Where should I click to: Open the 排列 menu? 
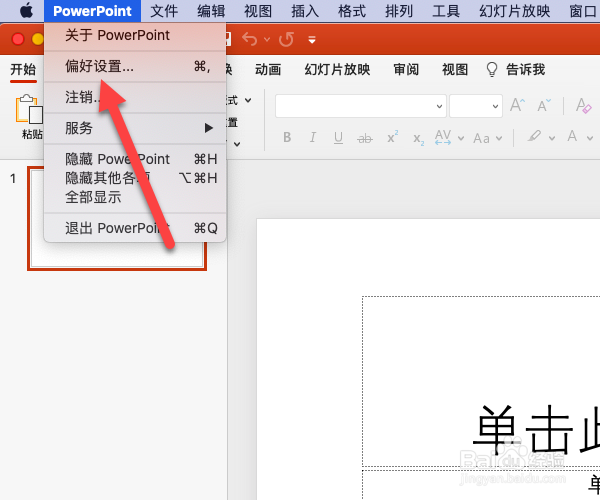pyautogui.click(x=399, y=11)
